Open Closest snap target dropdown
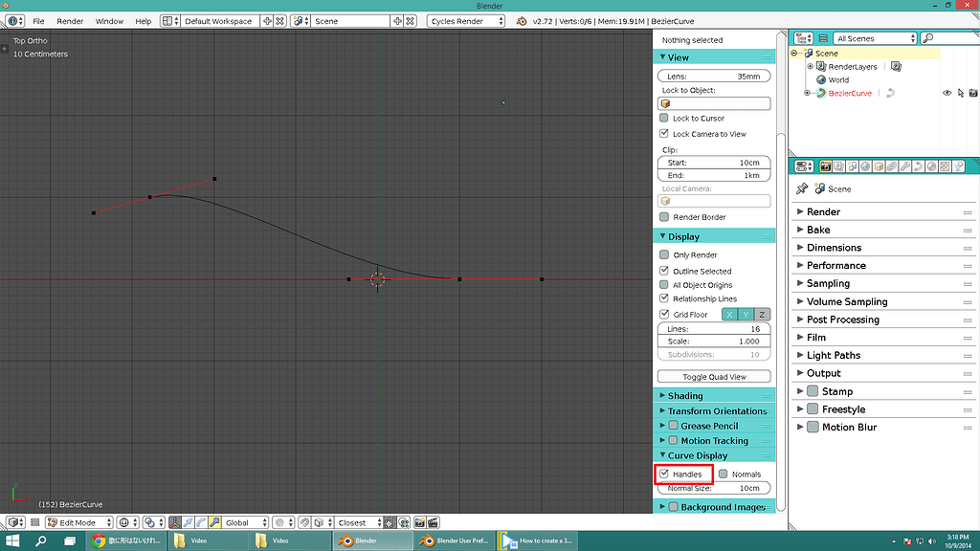Viewport: 980px width, 551px height. coord(359,523)
